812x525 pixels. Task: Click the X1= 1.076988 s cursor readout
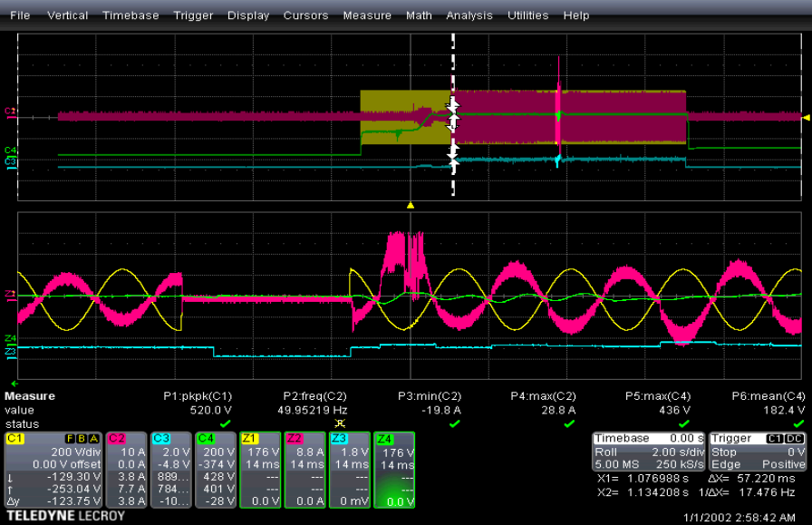pyautogui.click(x=643, y=479)
